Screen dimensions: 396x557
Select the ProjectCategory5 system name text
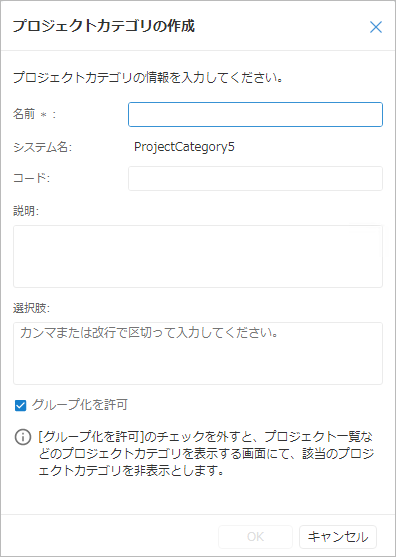coord(184,147)
